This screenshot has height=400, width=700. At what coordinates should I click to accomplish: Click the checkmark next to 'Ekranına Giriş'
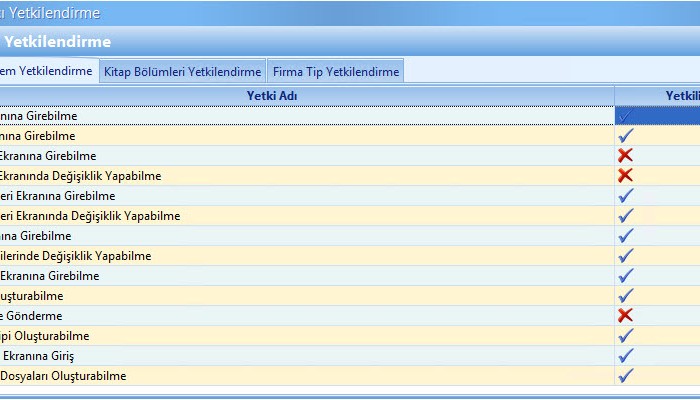626,356
